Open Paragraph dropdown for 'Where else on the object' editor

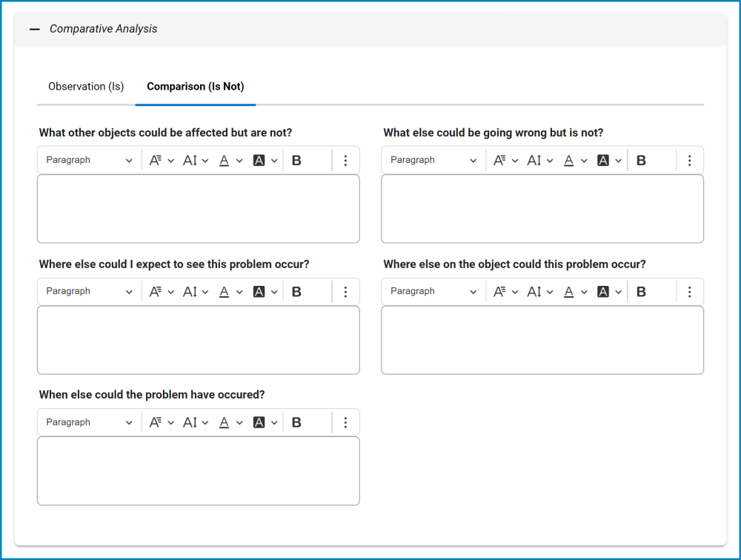click(433, 292)
